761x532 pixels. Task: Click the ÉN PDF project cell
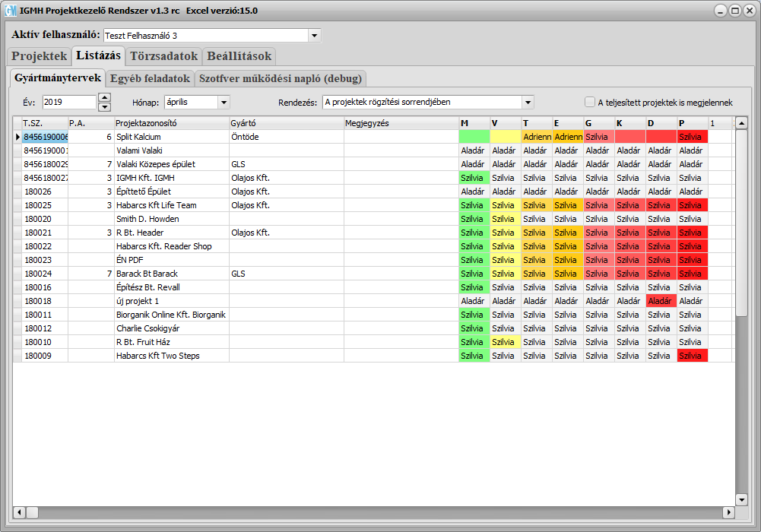tap(172, 260)
